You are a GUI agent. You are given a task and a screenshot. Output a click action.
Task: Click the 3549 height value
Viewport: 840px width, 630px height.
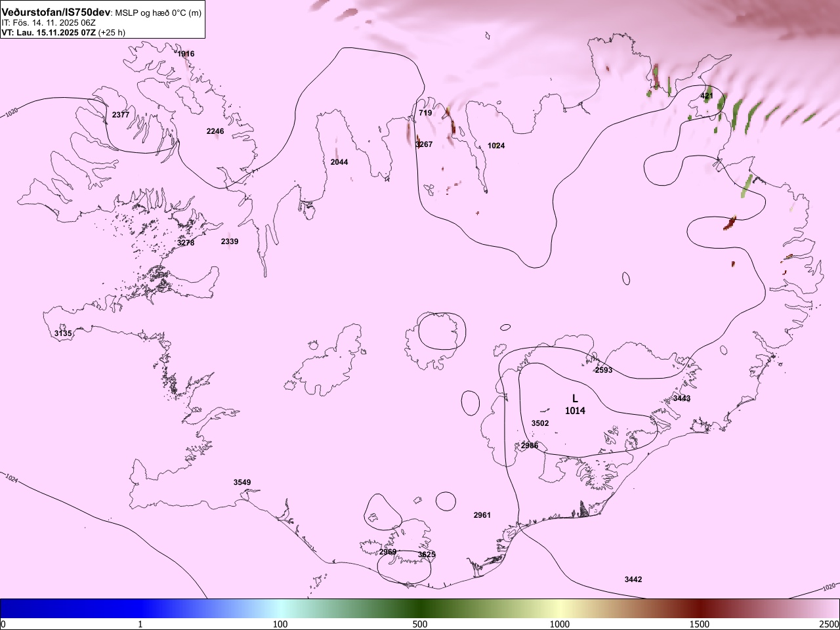pos(242,482)
